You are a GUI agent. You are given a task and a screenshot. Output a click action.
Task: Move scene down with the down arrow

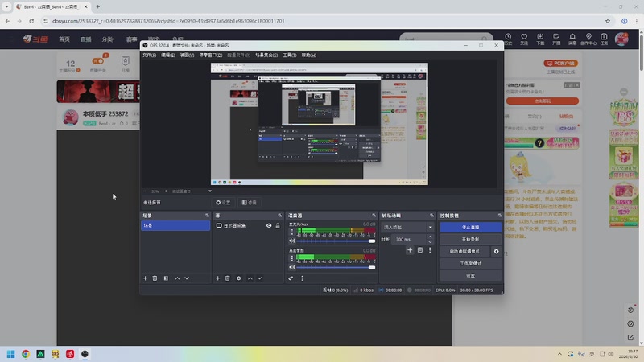[x=187, y=278]
